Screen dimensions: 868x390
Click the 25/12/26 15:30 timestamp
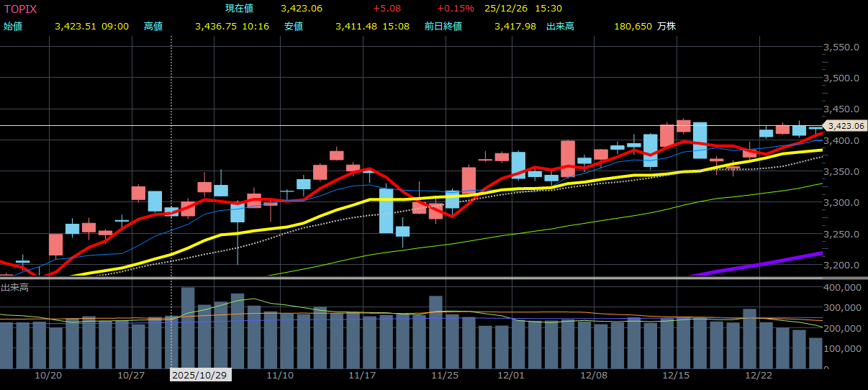coord(523,9)
